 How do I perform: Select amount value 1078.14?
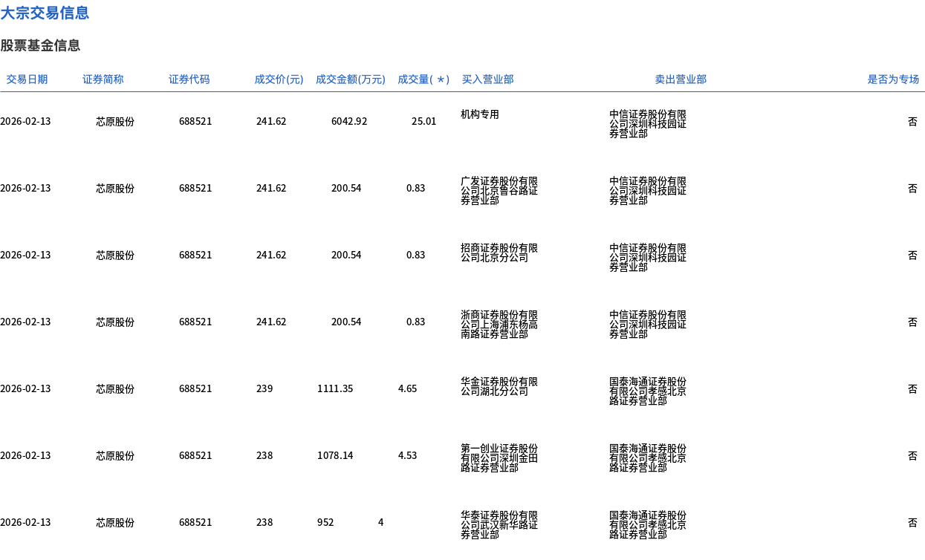point(335,455)
